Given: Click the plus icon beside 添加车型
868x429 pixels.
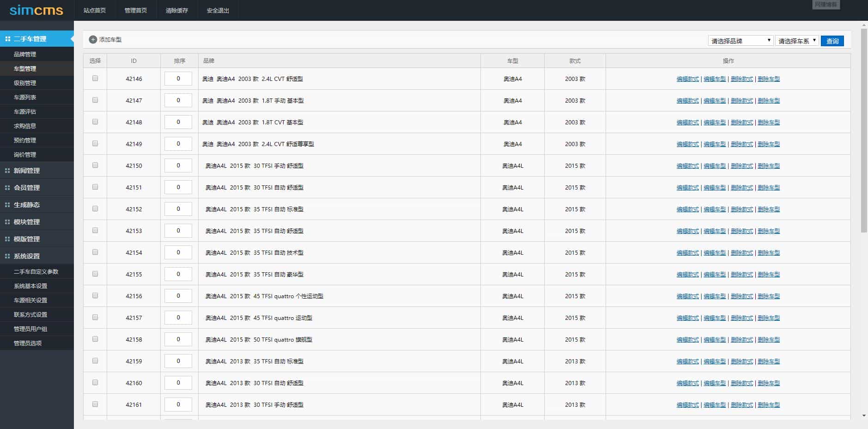Looking at the screenshot, I should (93, 40).
